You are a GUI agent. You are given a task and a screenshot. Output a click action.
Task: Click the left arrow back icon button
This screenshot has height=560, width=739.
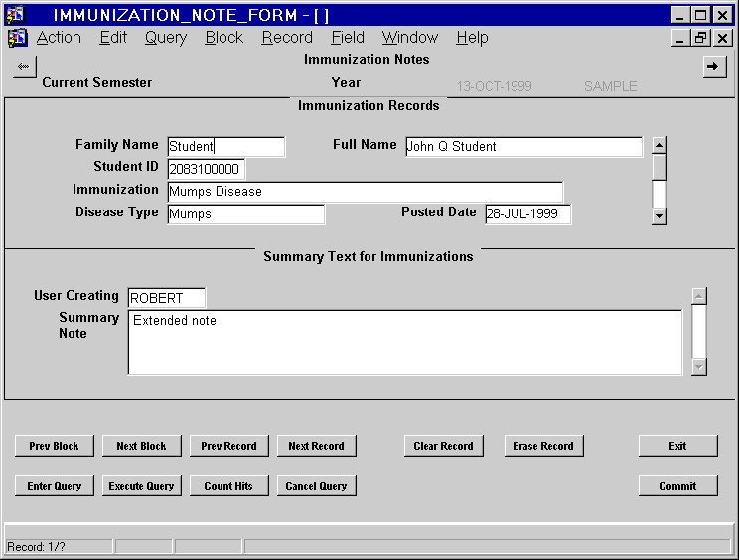[x=24, y=67]
